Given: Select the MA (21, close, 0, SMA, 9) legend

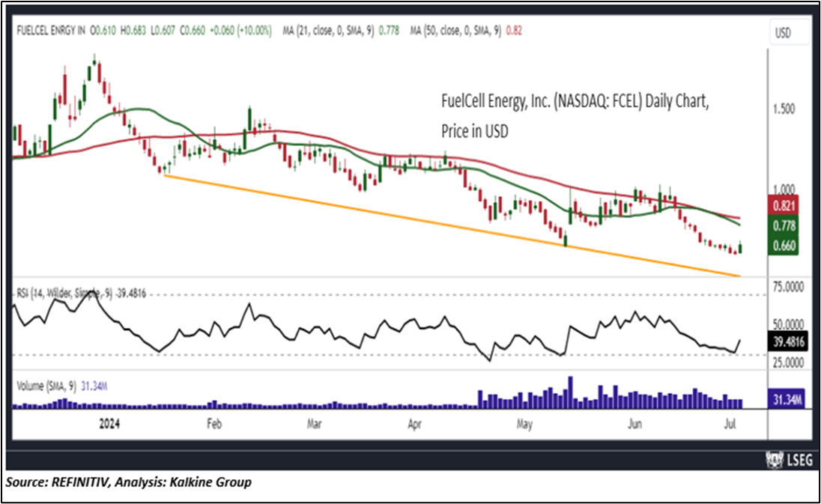Looking at the screenshot, I should (341, 31).
